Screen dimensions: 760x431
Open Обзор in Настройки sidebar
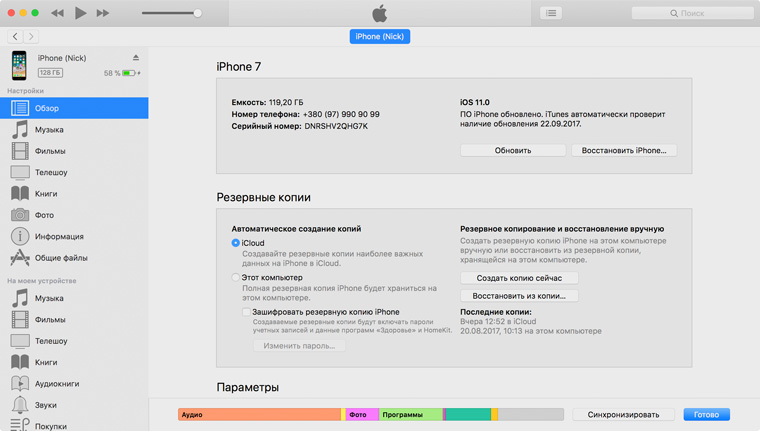tap(74, 108)
